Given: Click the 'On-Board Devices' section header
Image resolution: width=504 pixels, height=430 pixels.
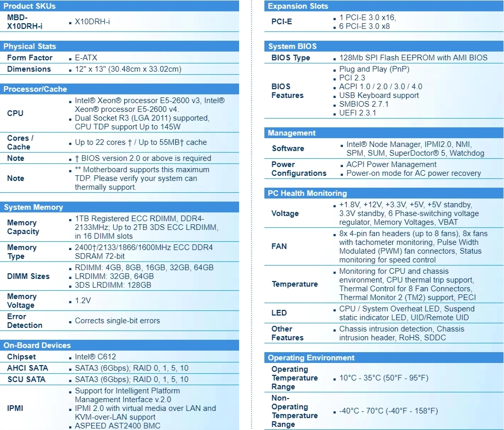Looking at the screenshot, I should coord(119,345).
